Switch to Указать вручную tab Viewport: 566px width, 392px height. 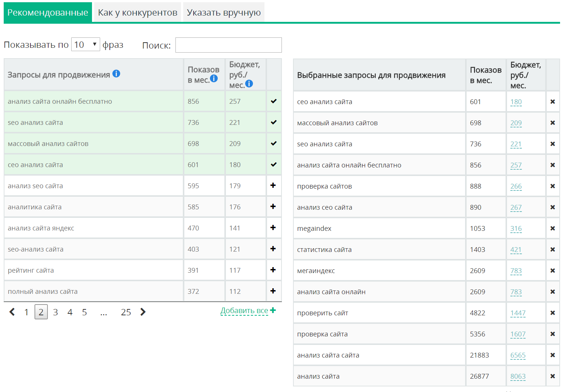point(224,13)
